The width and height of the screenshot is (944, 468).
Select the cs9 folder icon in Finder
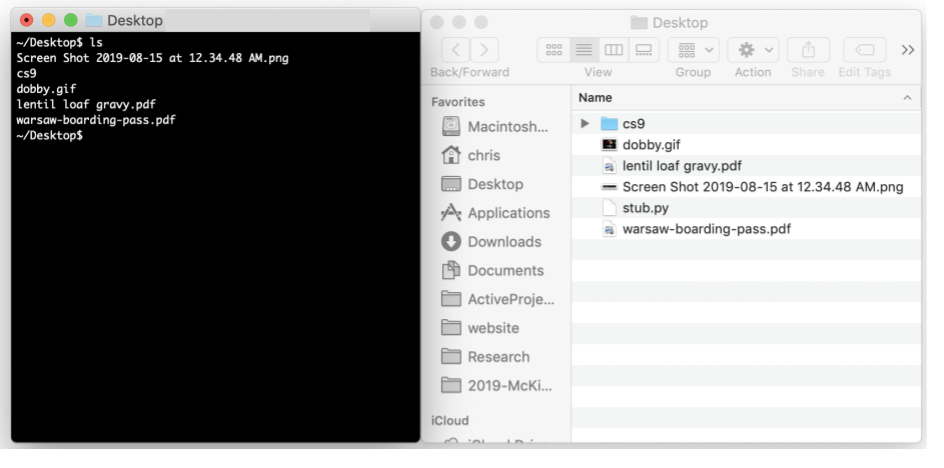609,123
